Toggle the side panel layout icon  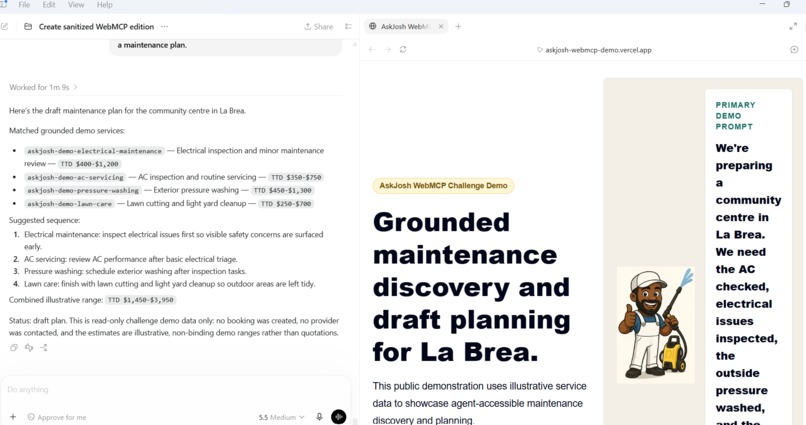[348, 27]
